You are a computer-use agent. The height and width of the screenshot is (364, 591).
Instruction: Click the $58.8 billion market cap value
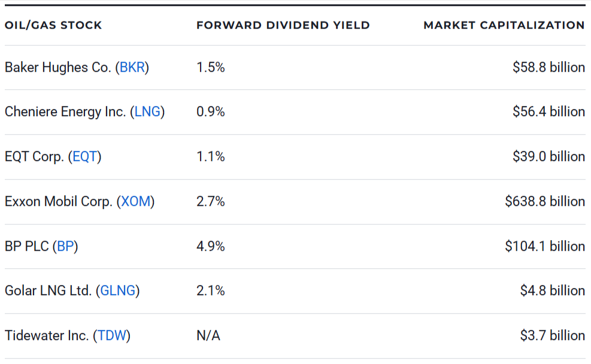(x=548, y=68)
